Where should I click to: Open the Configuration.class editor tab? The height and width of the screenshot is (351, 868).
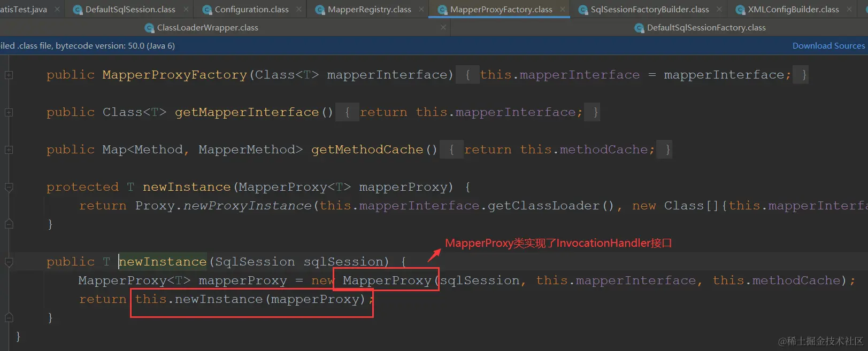point(251,9)
